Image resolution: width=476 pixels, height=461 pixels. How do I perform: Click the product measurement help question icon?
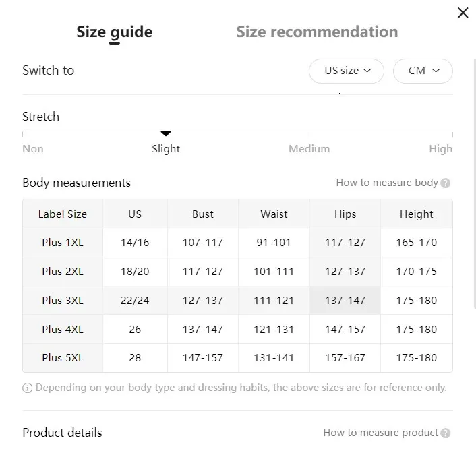pos(446,433)
